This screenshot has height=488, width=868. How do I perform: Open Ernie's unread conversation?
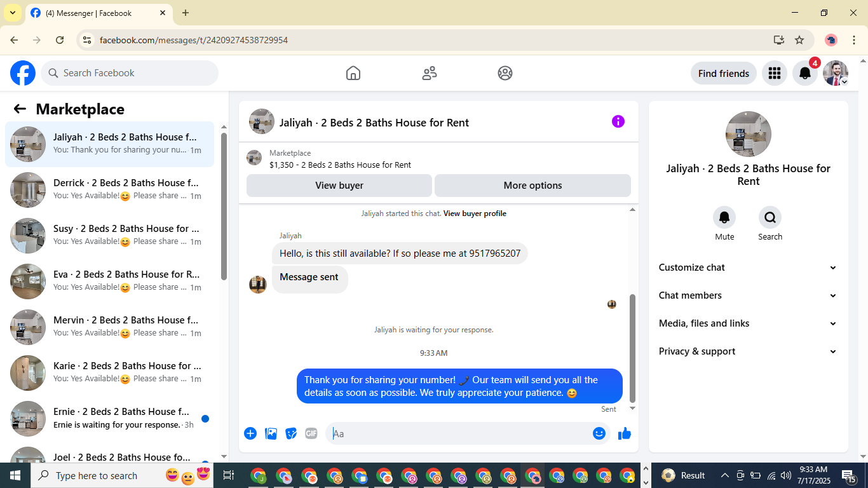click(x=109, y=419)
